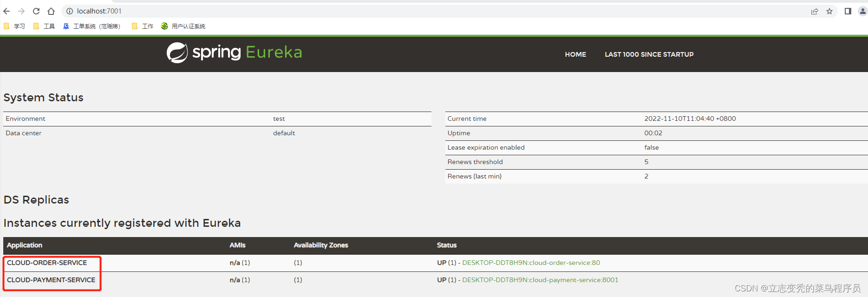Viewport: 868px width, 297px height.
Task: Open the side panel icon
Action: (848, 11)
